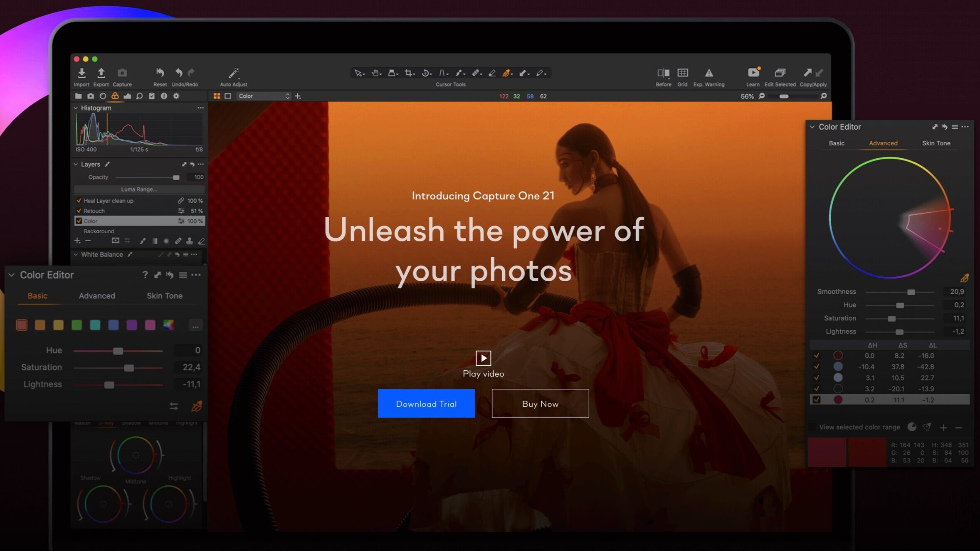Toggle checkbox for the 3.1 10.5 22.7 row
The width and height of the screenshot is (980, 551).
pos(817,378)
